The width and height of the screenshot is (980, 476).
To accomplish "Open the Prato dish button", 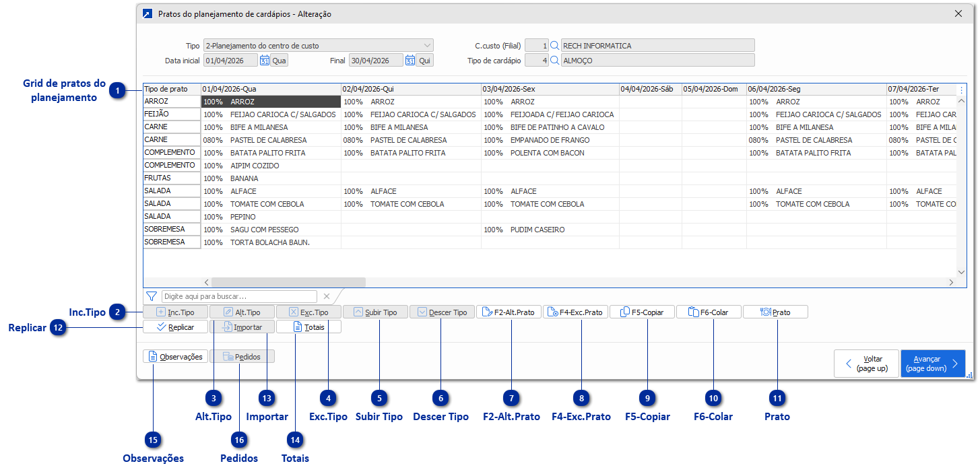I will tap(775, 312).
